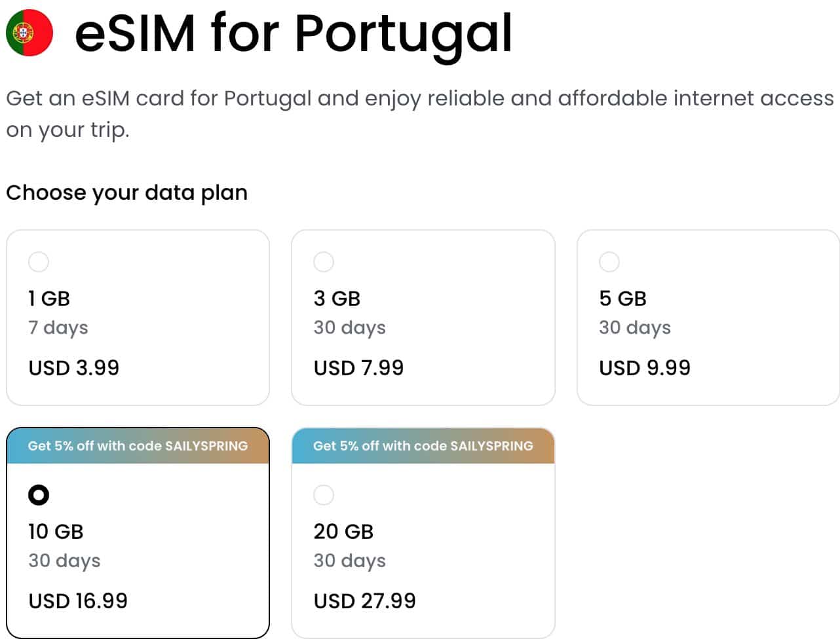840x643 pixels.
Task: Choose the USD 3.99 plan card
Action: (138, 318)
